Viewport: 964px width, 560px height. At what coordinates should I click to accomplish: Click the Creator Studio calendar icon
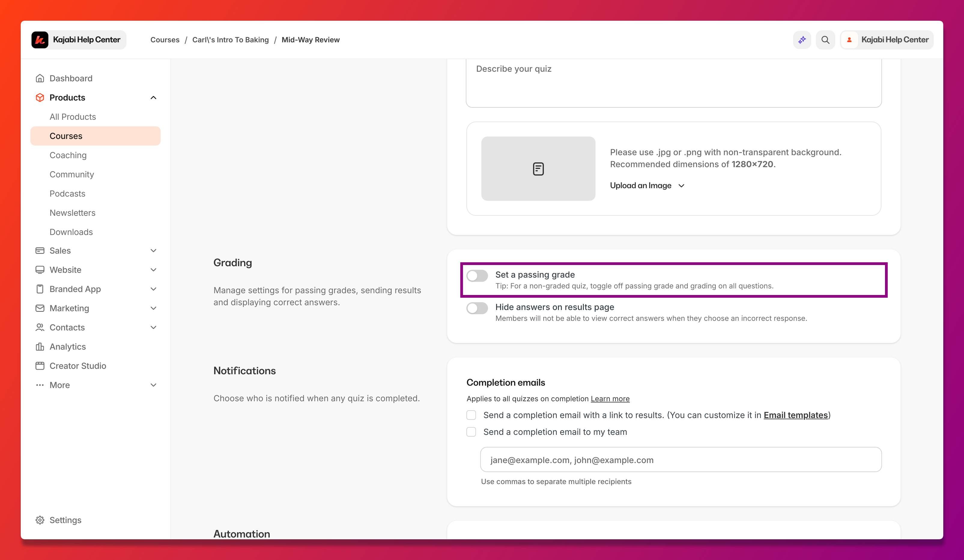click(40, 366)
